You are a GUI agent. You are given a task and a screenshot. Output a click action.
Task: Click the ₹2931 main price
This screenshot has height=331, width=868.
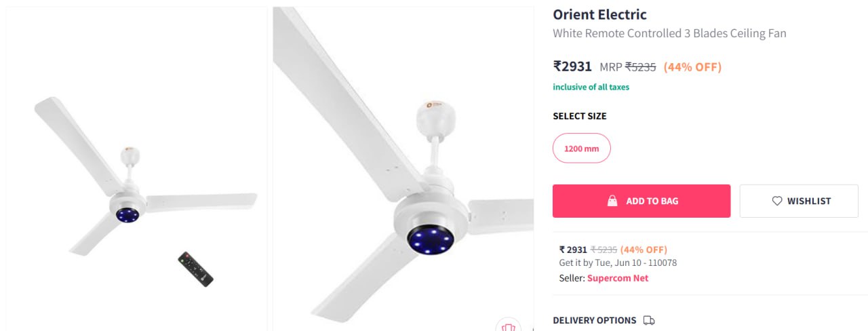[x=573, y=66]
